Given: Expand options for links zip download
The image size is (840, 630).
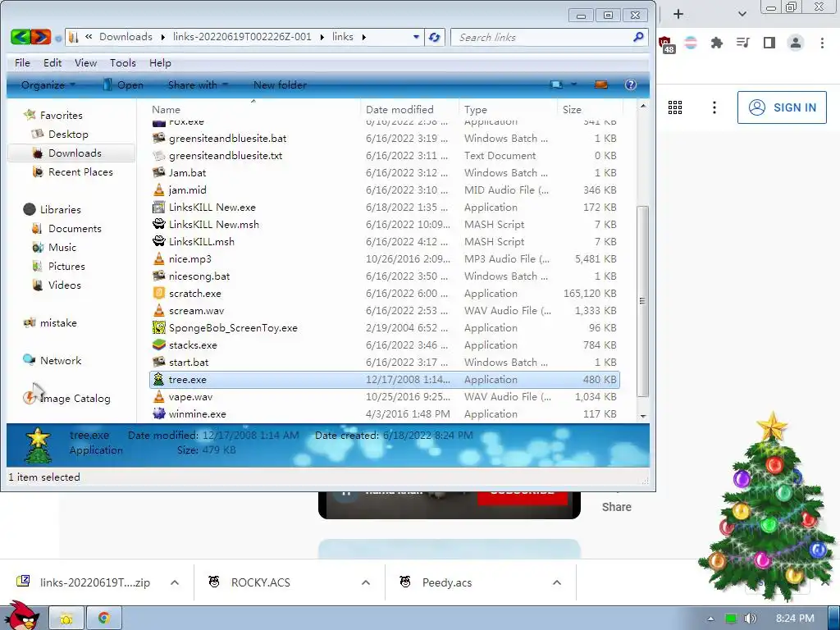Looking at the screenshot, I should 175,582.
